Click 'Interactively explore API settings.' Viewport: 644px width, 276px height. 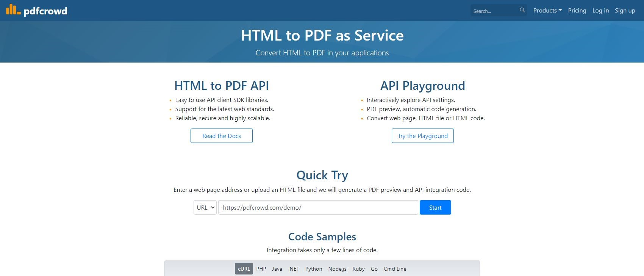pos(411,100)
